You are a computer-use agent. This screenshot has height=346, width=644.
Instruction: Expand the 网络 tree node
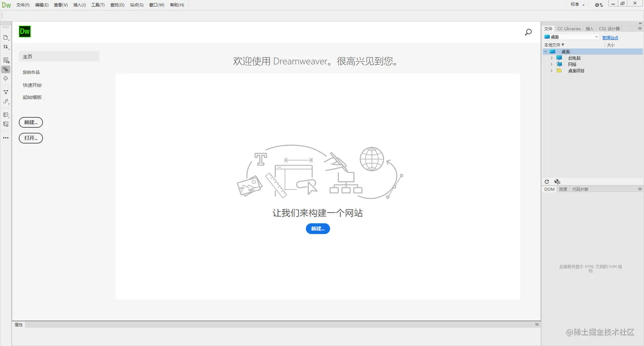click(x=552, y=64)
